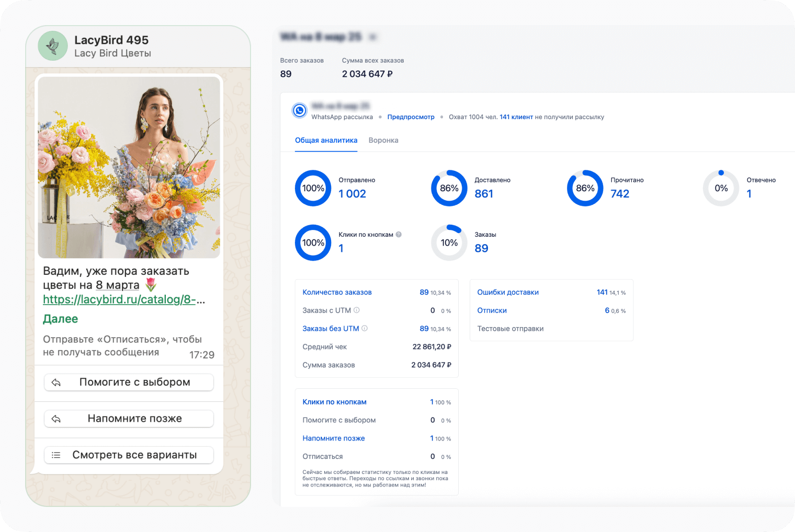Open the bouquet photo in message
The height and width of the screenshot is (532, 795).
[129, 167]
